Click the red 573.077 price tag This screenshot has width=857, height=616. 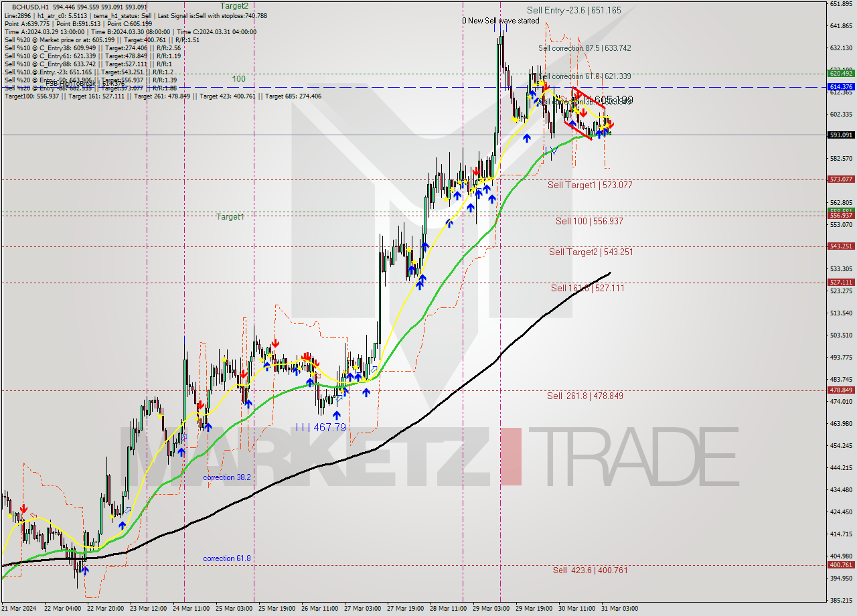pyautogui.click(x=841, y=179)
